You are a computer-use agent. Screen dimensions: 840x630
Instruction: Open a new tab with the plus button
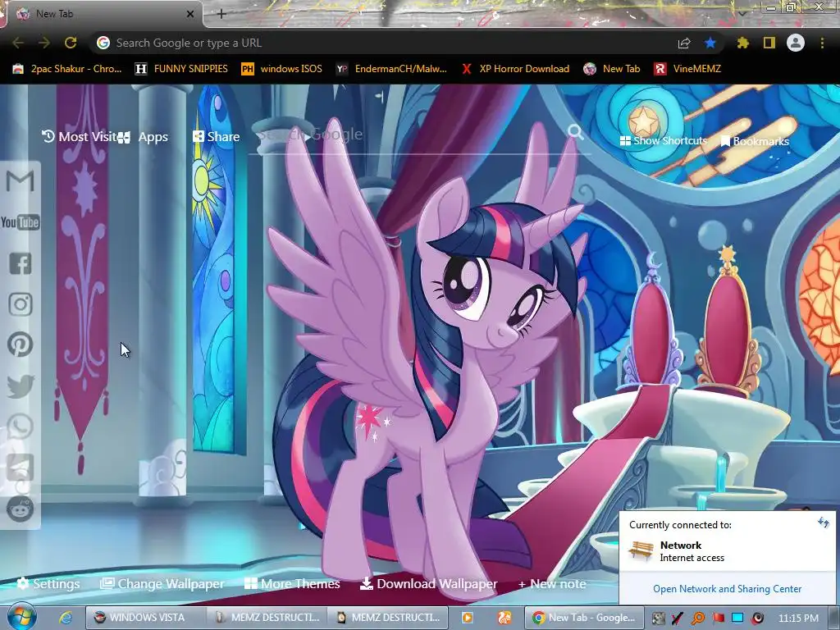pyautogui.click(x=221, y=14)
